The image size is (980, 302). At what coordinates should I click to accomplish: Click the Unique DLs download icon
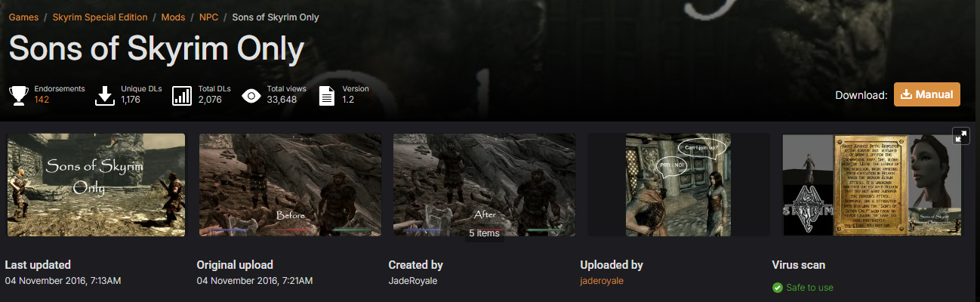coord(105,96)
